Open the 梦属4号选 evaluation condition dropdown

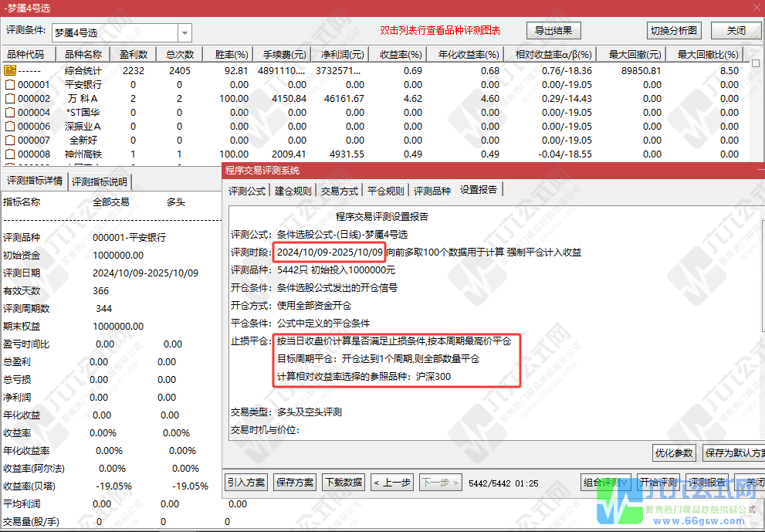tap(184, 33)
